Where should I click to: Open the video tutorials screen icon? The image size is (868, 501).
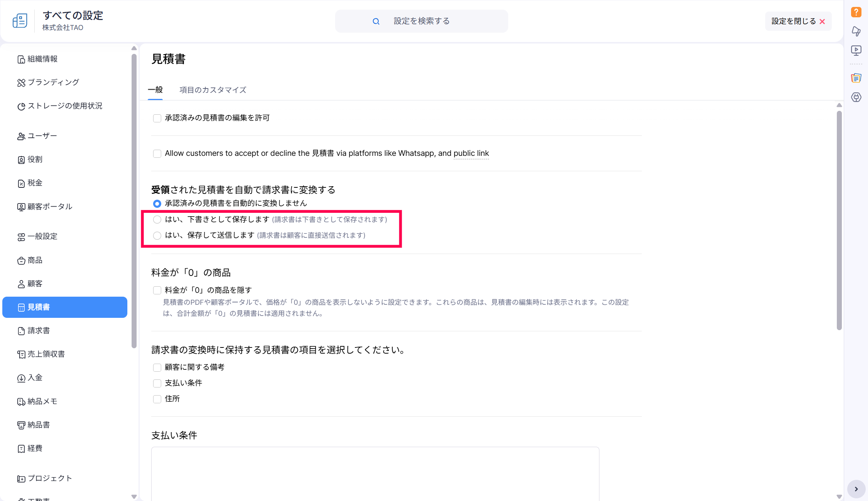pyautogui.click(x=856, y=50)
